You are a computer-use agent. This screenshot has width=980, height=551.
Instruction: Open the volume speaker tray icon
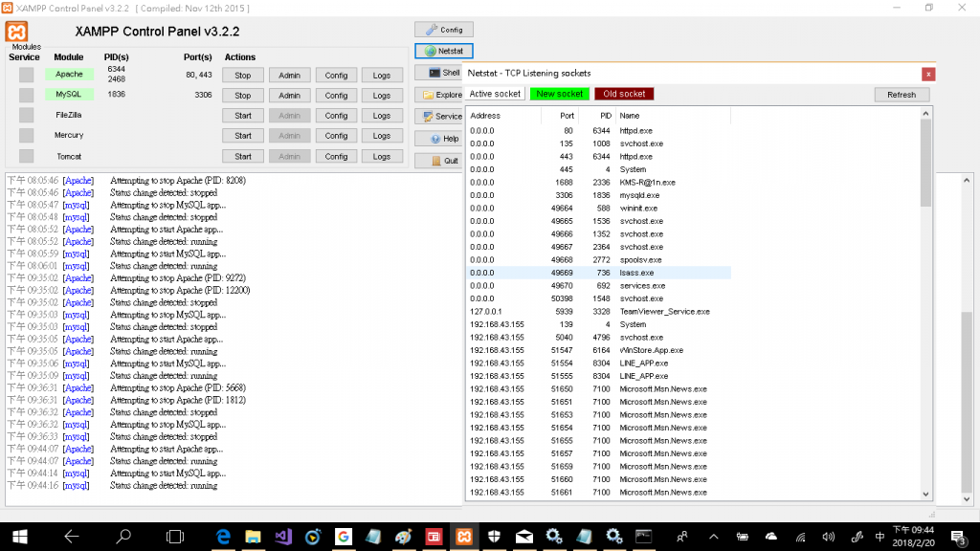click(828, 537)
